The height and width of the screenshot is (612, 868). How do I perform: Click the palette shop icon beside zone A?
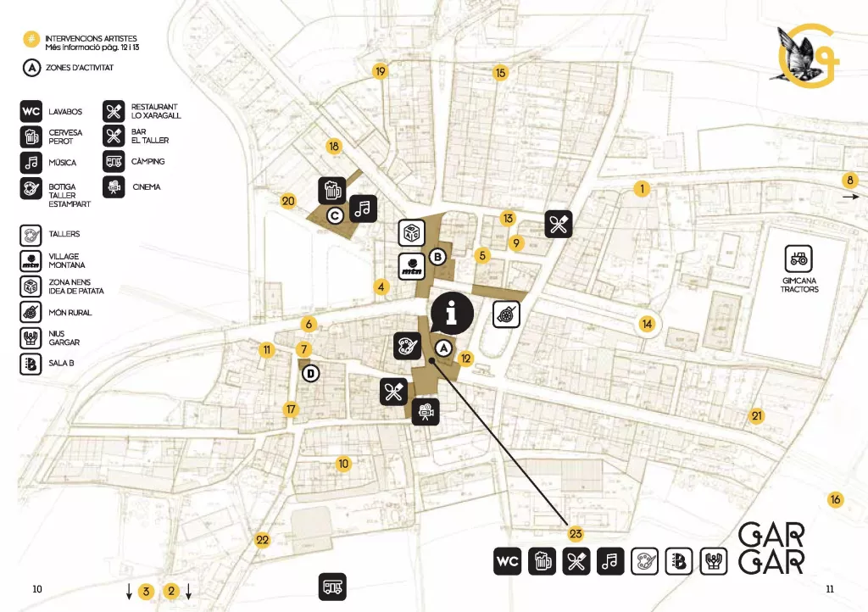[408, 346]
